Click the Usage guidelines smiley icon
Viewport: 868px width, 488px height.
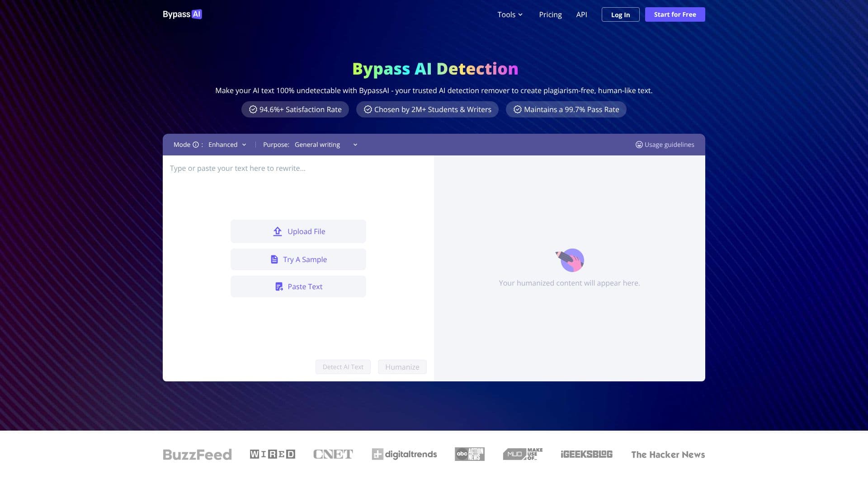pos(639,145)
